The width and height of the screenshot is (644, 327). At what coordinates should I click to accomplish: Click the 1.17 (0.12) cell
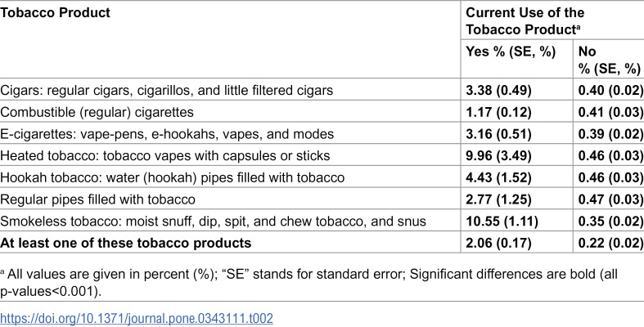(x=498, y=112)
